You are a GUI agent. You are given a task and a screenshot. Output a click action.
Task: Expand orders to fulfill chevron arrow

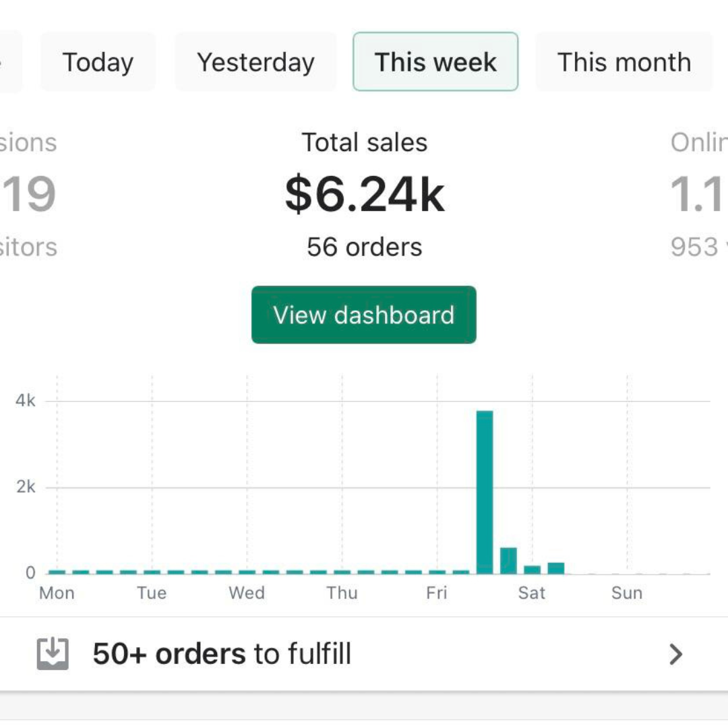click(675, 654)
